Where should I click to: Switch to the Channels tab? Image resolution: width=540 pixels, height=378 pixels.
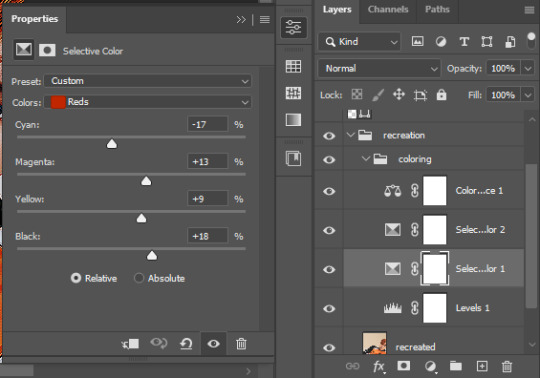(388, 9)
